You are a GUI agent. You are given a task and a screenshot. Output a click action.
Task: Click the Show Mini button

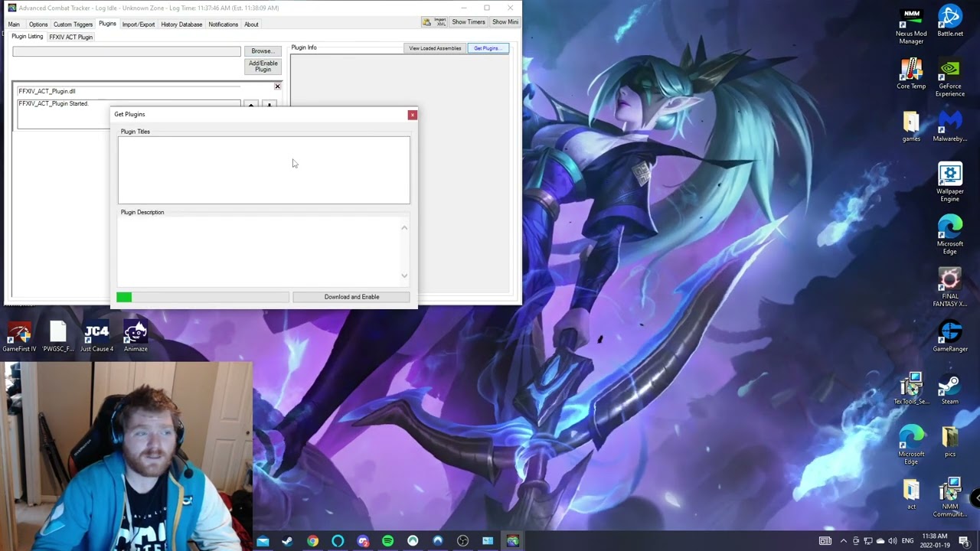pos(505,21)
